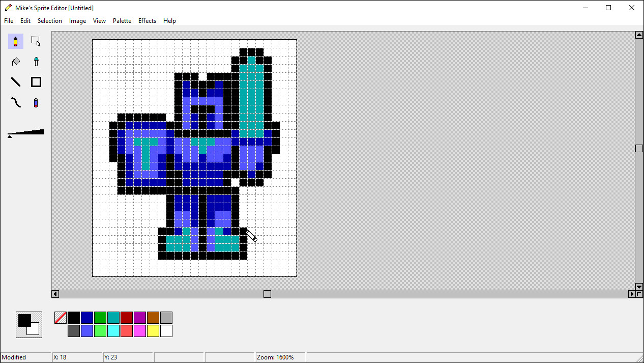Minimize the Sprite Editor window
The height and width of the screenshot is (363, 644).
(x=586, y=8)
